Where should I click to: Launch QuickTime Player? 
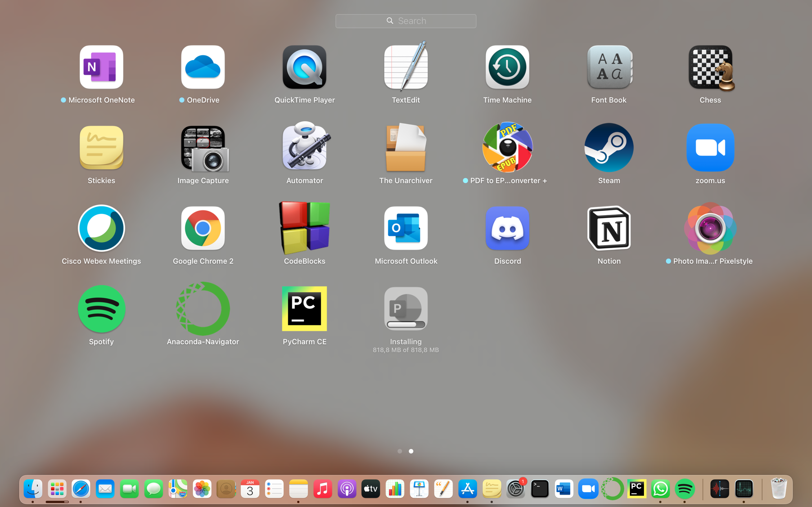tap(304, 67)
